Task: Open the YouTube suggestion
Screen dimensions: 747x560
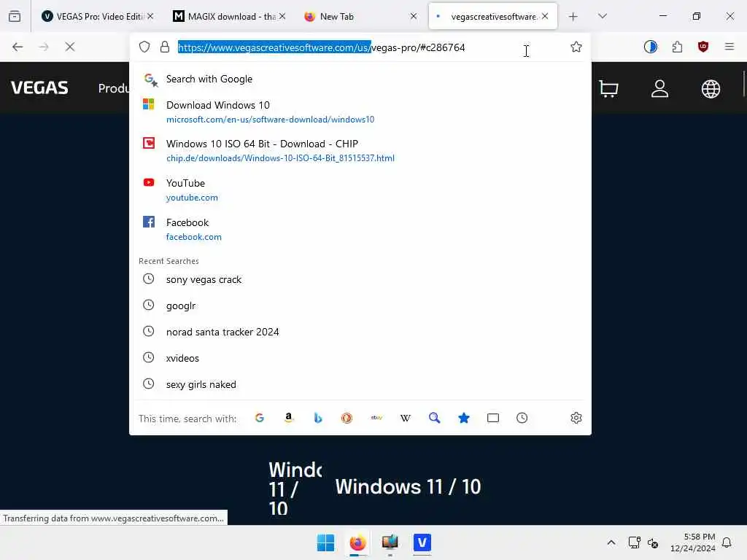Action: [360, 190]
